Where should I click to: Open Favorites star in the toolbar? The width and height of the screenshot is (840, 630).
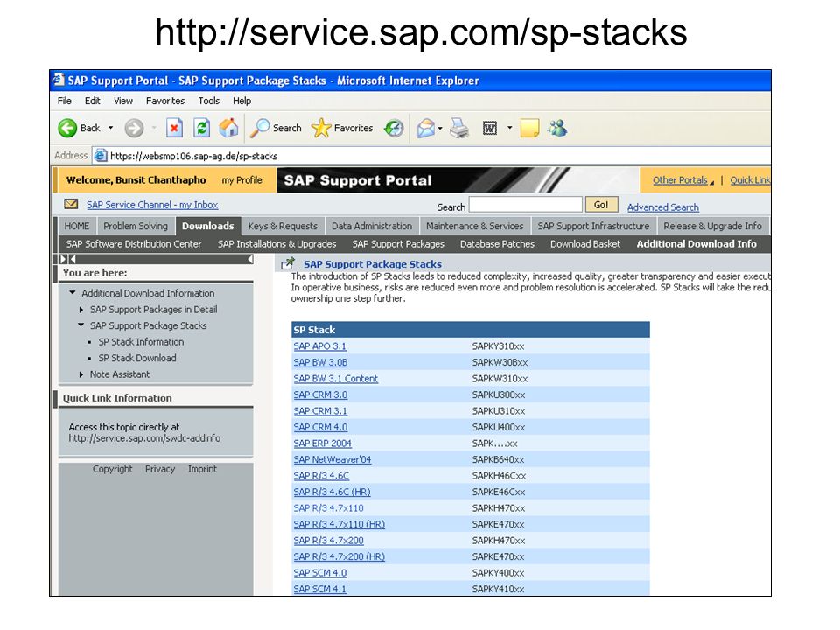[x=321, y=128]
